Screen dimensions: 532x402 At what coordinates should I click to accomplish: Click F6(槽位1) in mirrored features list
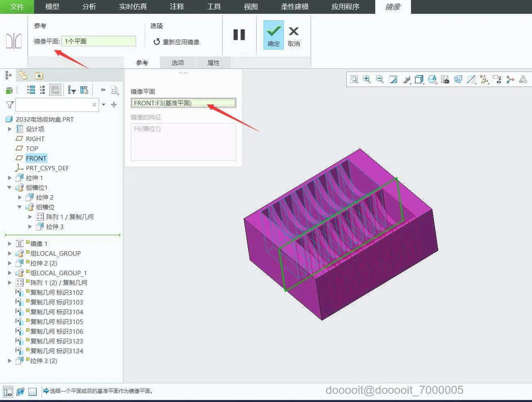[x=147, y=129]
